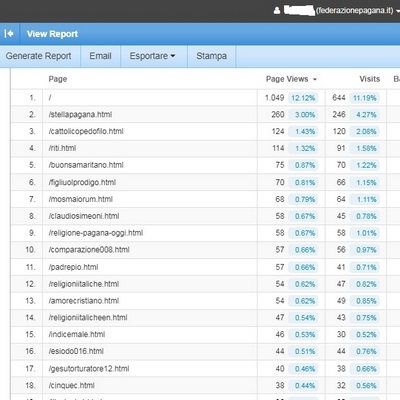Click the Visits column header
The image size is (400, 400).
coord(369,79)
